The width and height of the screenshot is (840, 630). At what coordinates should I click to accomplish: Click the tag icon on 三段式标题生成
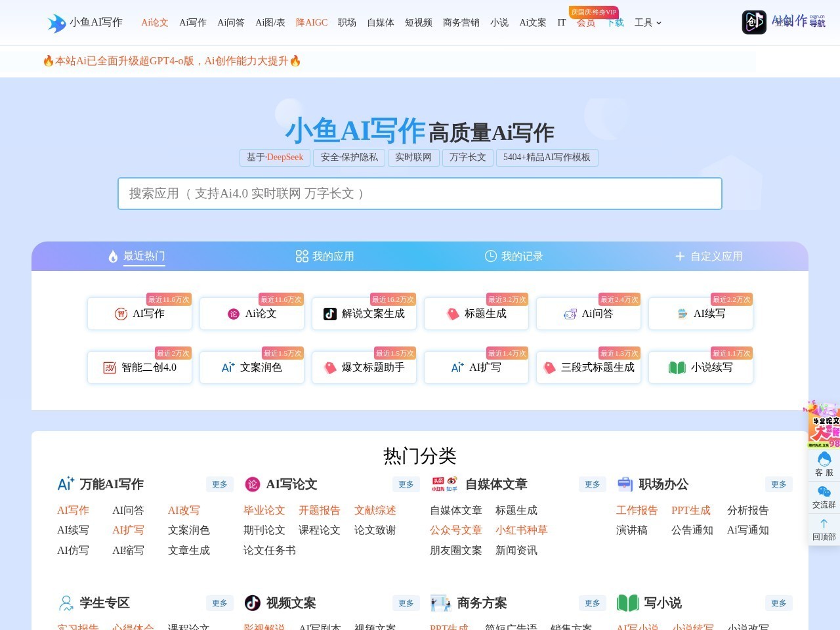coord(549,368)
